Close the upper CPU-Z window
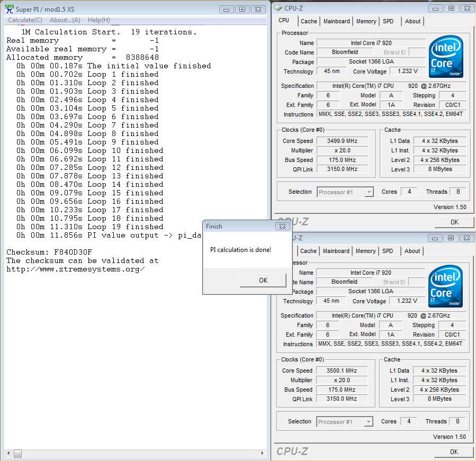The width and height of the screenshot is (476, 461). coord(467,8)
